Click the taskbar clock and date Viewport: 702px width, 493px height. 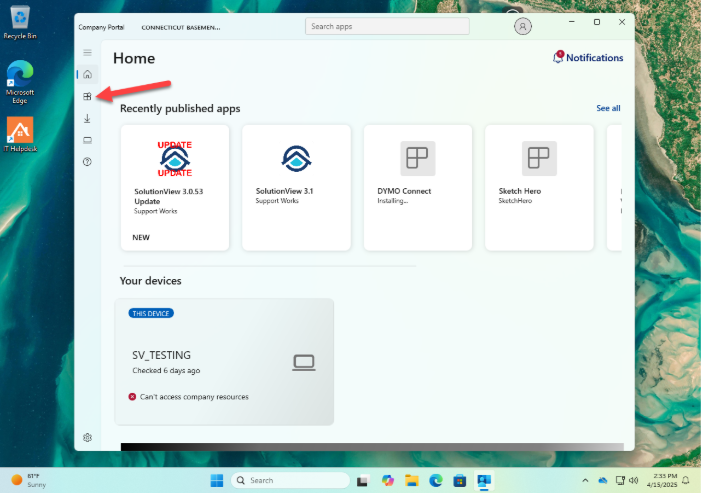pyautogui.click(x=662, y=480)
